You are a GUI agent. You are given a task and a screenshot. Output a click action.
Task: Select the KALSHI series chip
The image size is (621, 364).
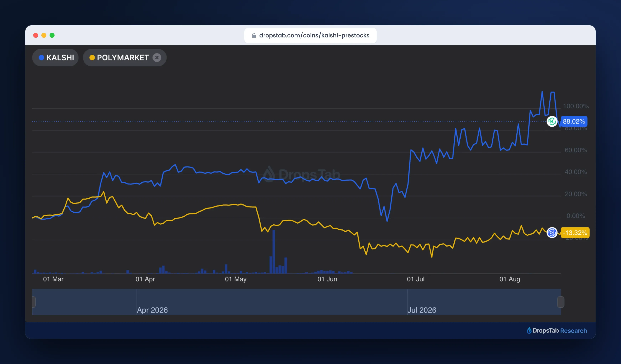(55, 58)
